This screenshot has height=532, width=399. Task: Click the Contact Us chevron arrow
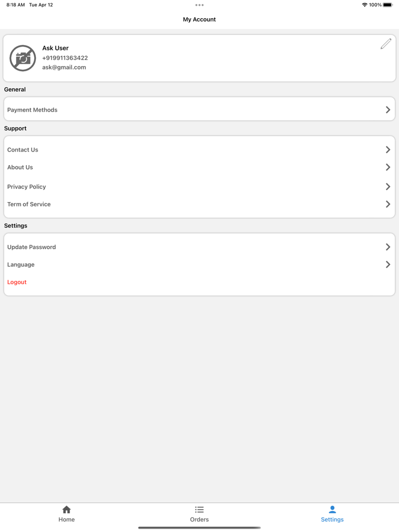coord(388,150)
